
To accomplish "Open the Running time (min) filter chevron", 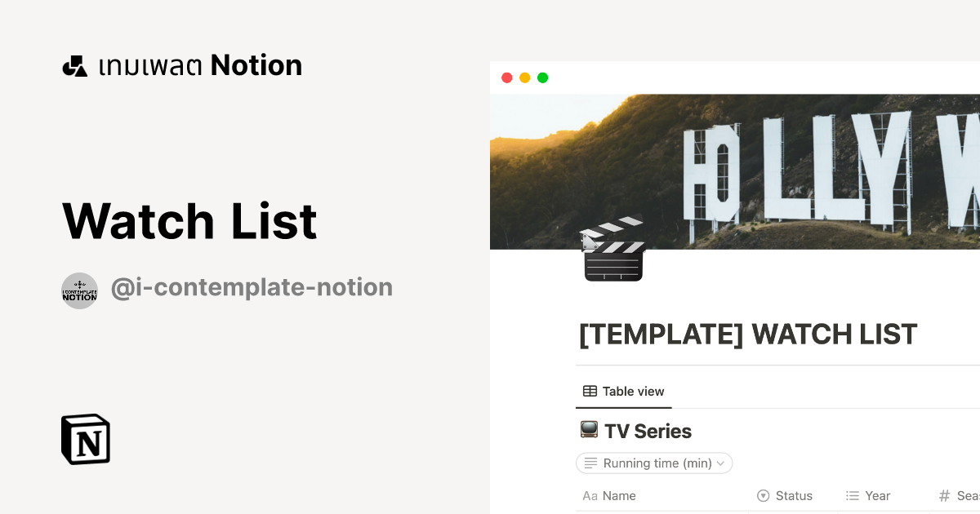I will pyautogui.click(x=722, y=463).
